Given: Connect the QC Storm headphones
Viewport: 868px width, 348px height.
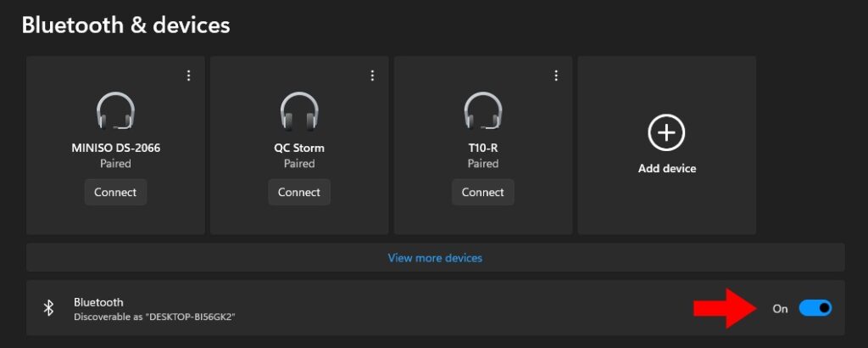Looking at the screenshot, I should coord(299,192).
